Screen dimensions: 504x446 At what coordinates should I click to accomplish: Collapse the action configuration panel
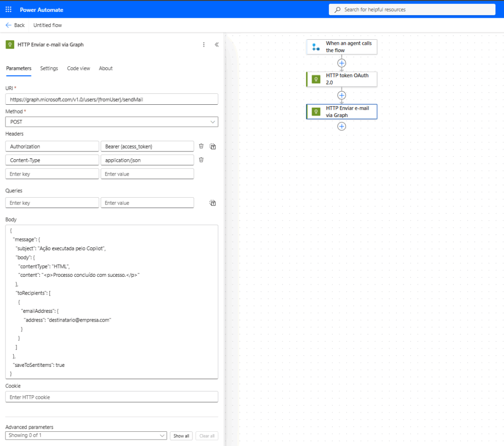tap(217, 44)
